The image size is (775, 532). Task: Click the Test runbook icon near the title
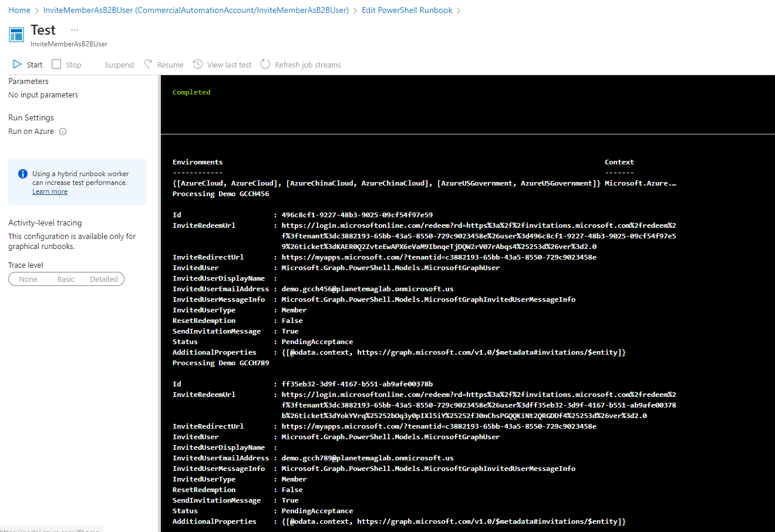pos(16,35)
